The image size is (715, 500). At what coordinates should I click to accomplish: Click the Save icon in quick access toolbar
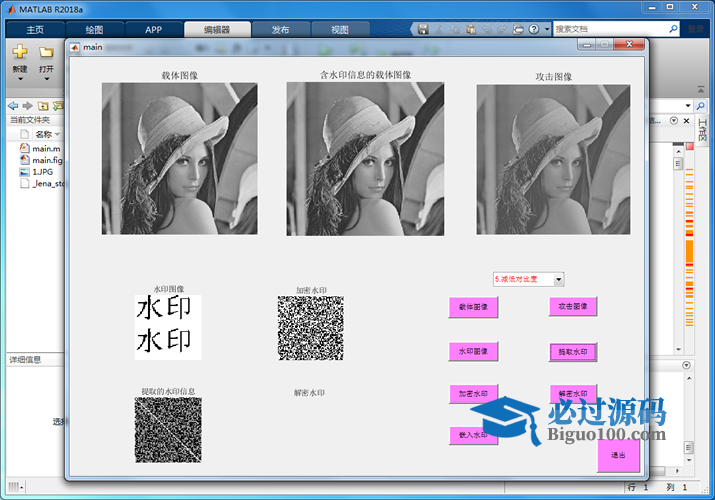(x=423, y=29)
